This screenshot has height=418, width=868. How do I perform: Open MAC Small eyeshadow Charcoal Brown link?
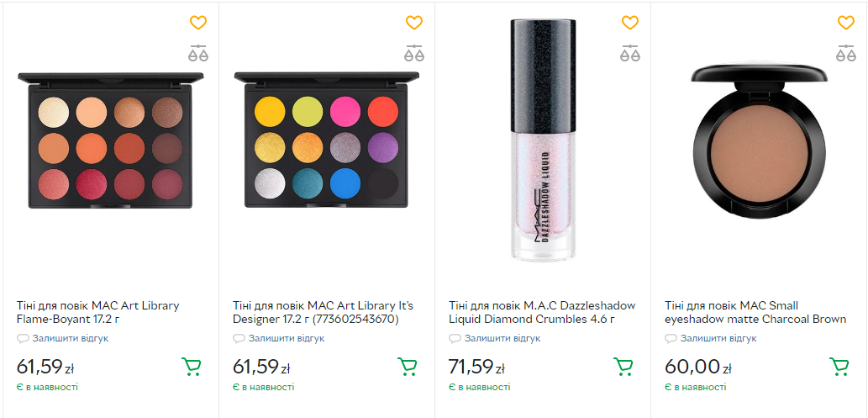(755, 312)
